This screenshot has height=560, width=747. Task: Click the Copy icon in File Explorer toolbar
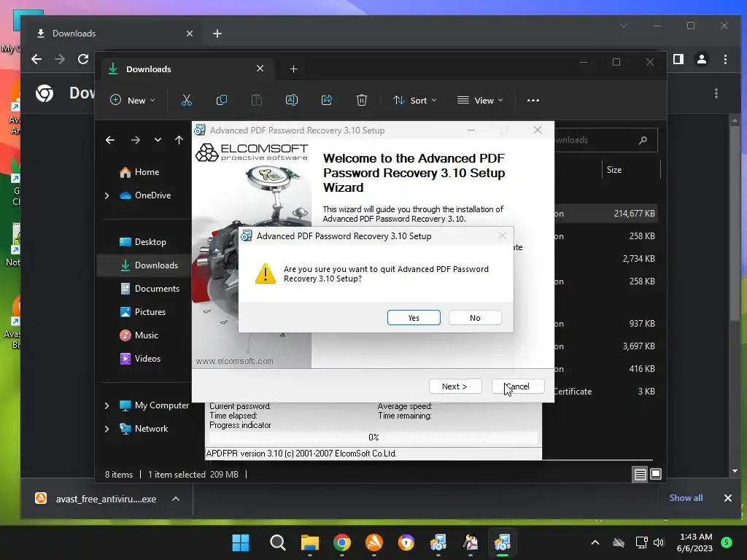pyautogui.click(x=222, y=100)
